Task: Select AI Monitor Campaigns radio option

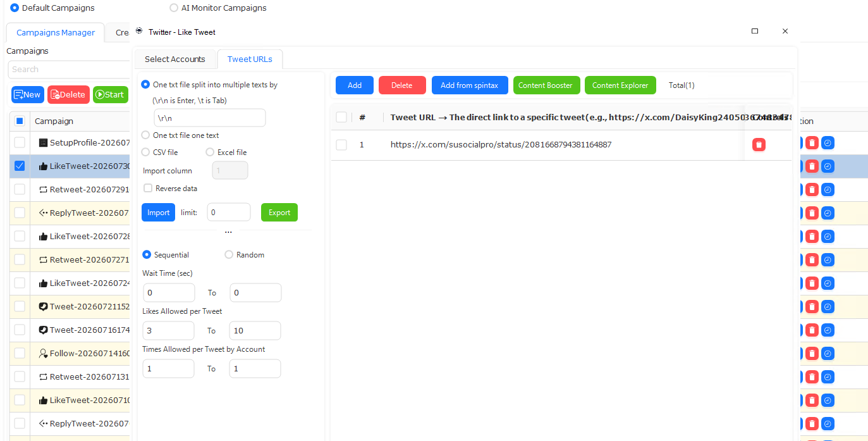Action: [174, 8]
